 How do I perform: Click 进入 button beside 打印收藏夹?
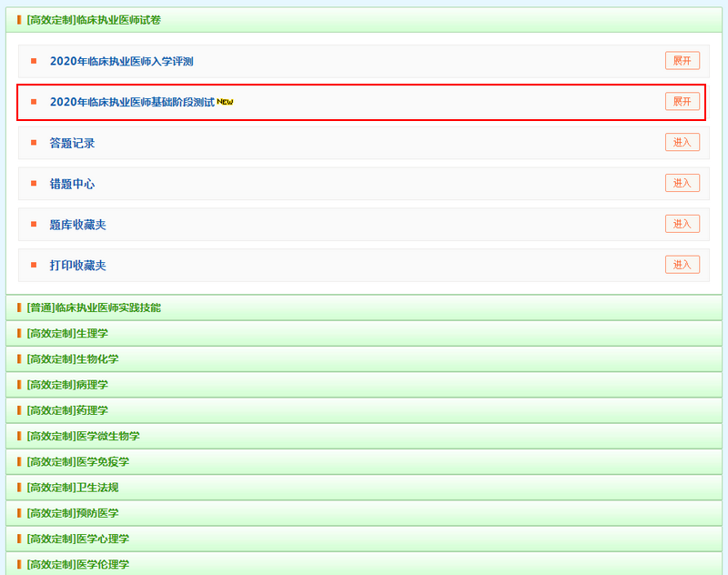click(682, 265)
